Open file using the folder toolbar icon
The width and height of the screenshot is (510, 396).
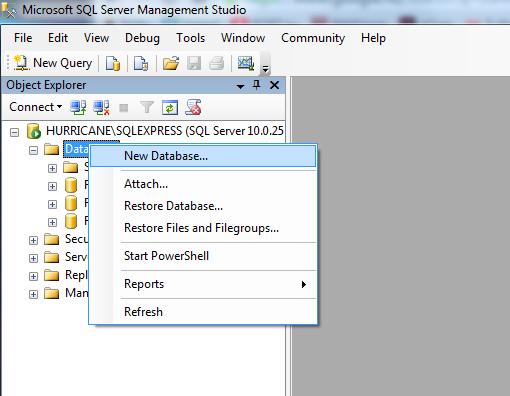(x=171, y=63)
